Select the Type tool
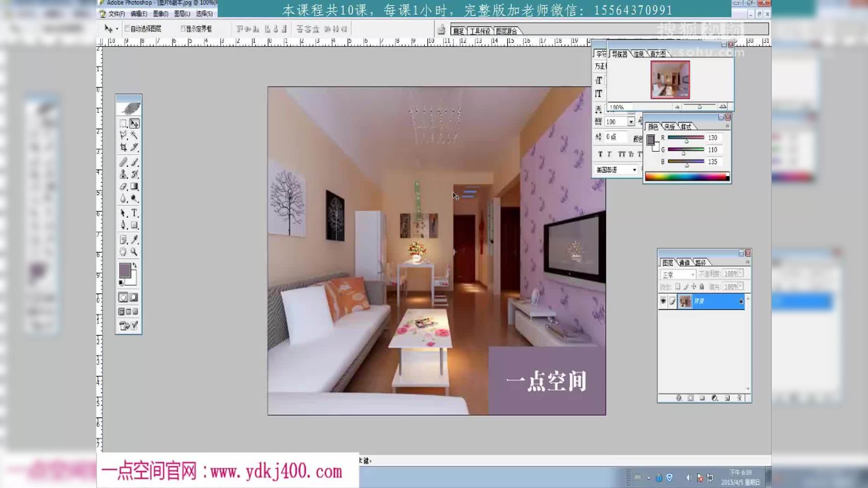The width and height of the screenshot is (868, 488). pyautogui.click(x=134, y=212)
